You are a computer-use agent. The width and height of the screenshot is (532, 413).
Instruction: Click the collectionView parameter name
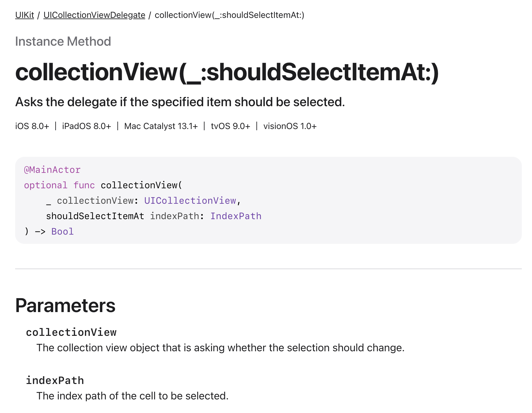pos(71,332)
